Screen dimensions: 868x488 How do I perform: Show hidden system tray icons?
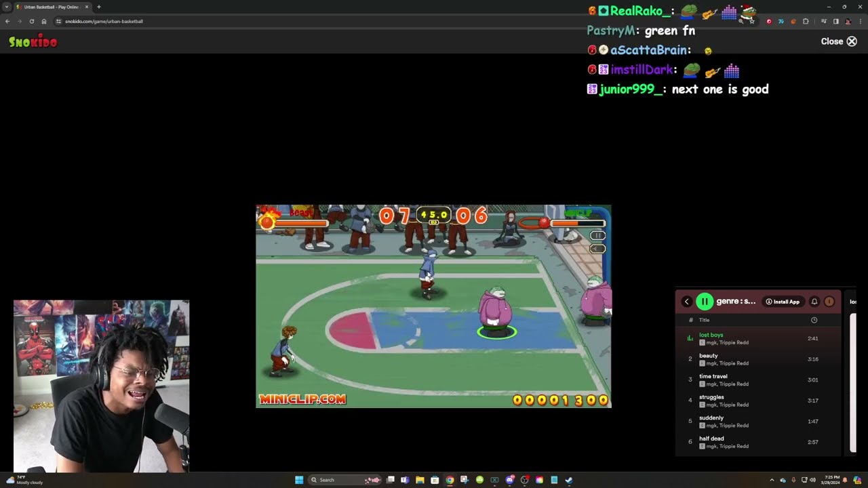tap(772, 480)
